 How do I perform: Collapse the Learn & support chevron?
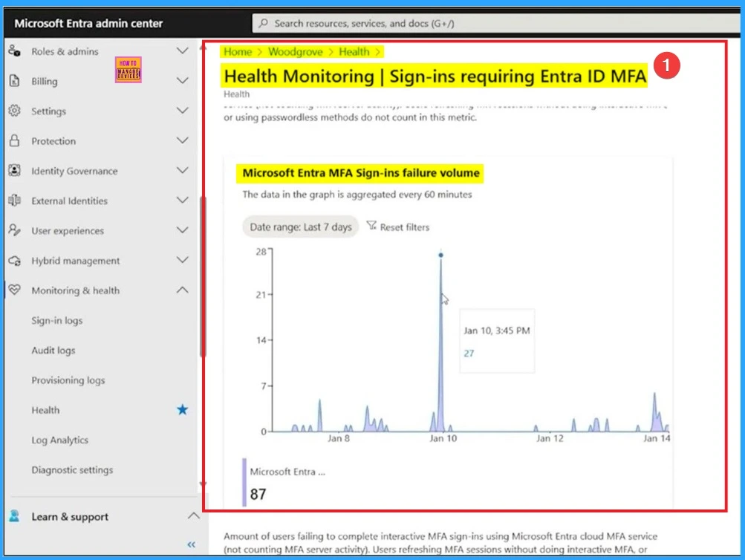(x=193, y=516)
